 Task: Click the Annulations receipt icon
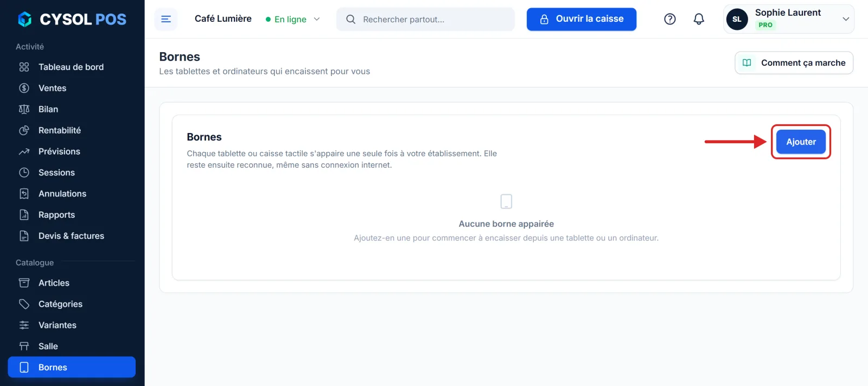tap(24, 194)
